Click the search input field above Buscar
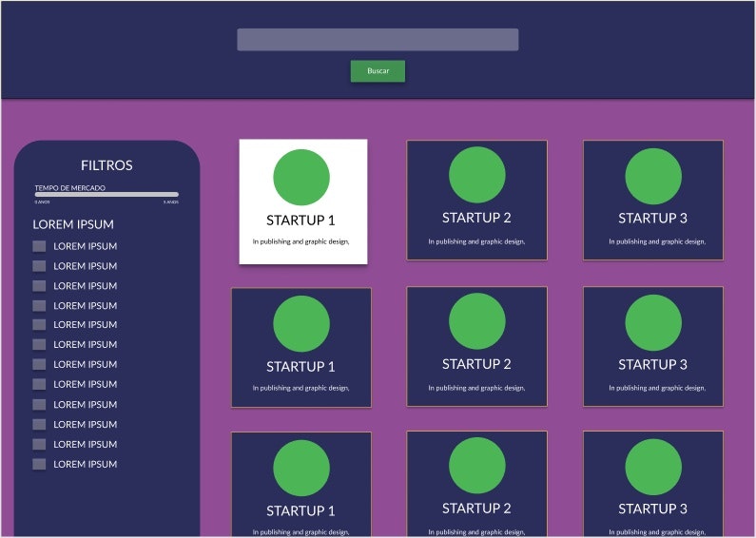The width and height of the screenshot is (756, 538). [x=378, y=40]
